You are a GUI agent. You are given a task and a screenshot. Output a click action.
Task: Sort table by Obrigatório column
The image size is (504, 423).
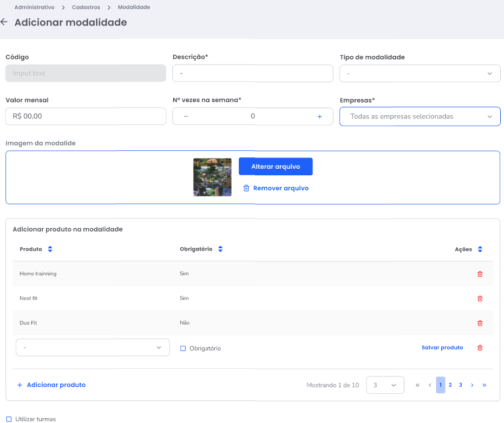click(220, 249)
